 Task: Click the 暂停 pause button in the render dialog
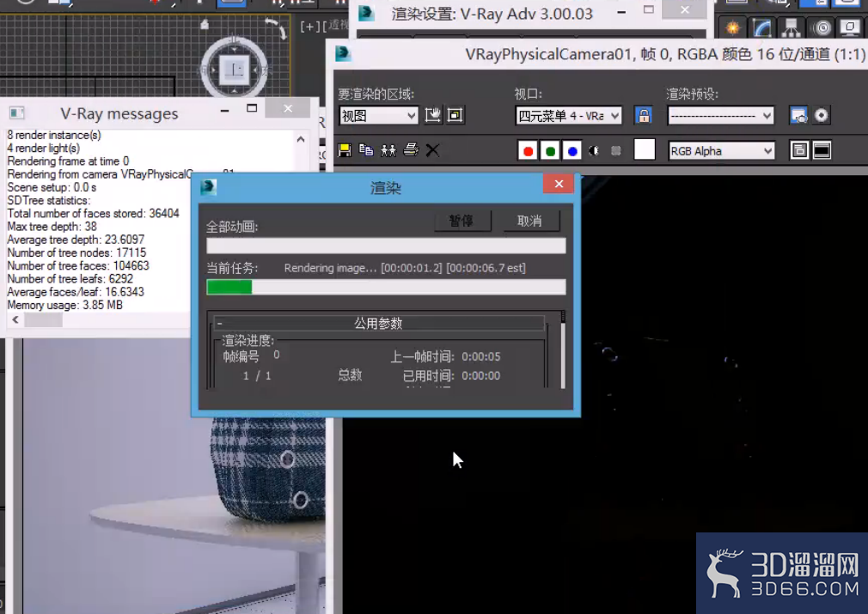[x=462, y=221]
